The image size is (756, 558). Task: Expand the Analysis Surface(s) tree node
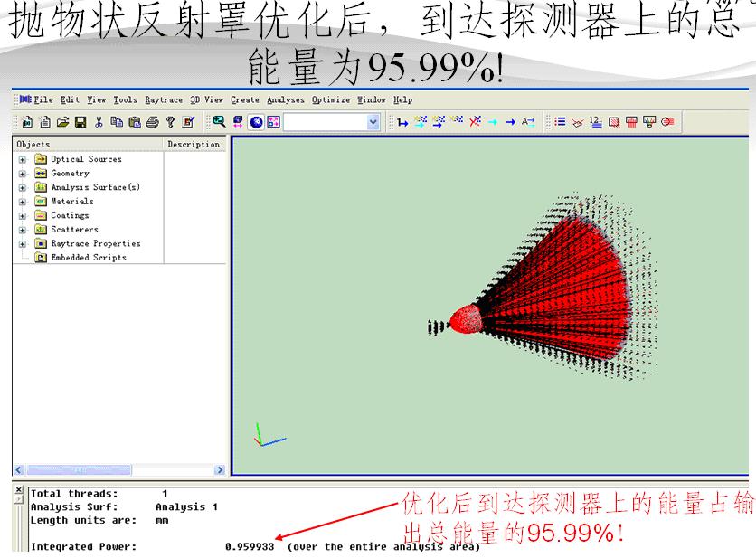click(x=23, y=187)
